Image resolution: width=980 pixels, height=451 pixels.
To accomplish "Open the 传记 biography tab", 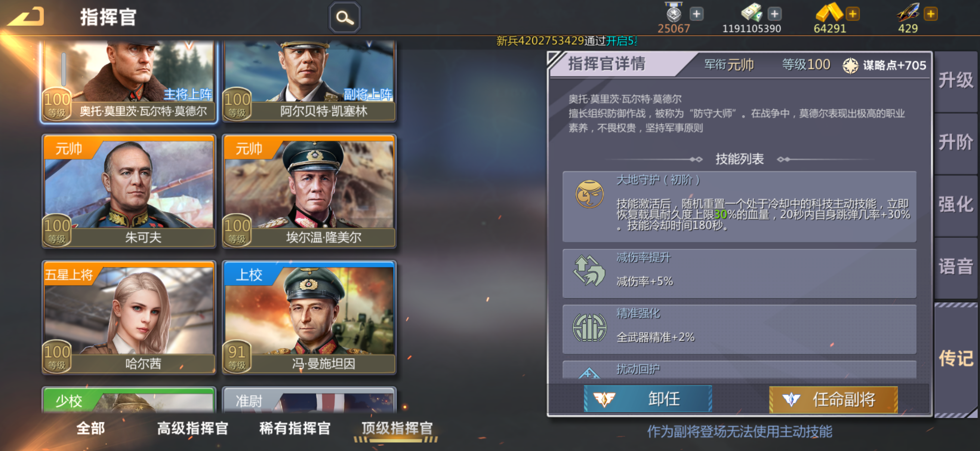I will coord(956,359).
